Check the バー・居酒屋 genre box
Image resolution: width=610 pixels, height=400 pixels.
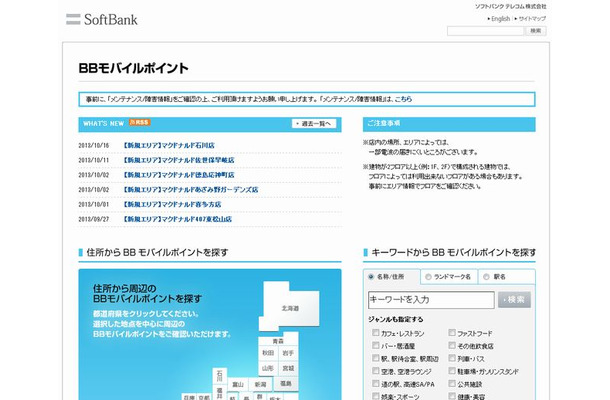pos(375,345)
